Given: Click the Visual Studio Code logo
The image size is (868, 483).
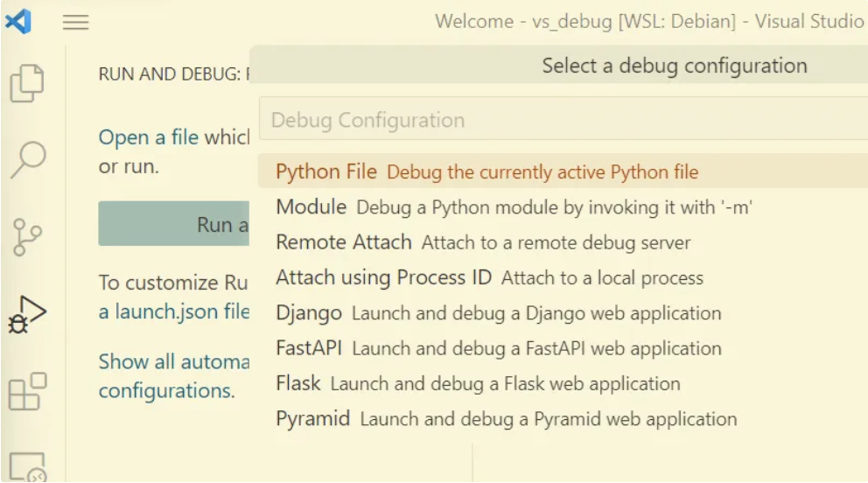Looking at the screenshot, I should pyautogui.click(x=17, y=22).
